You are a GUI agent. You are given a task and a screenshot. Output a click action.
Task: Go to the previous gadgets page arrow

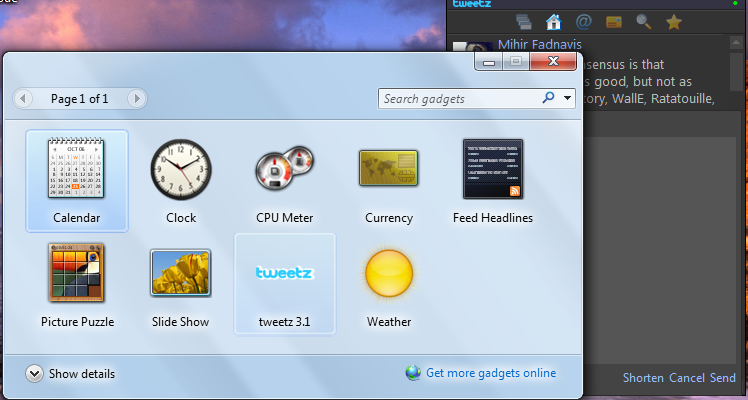click(22, 99)
